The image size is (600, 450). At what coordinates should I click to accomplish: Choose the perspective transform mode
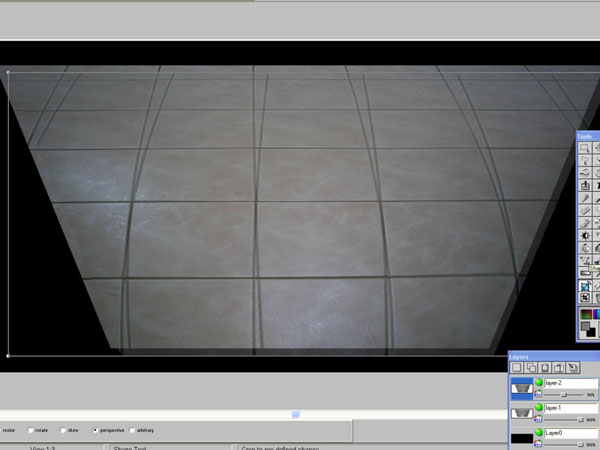coord(95,430)
